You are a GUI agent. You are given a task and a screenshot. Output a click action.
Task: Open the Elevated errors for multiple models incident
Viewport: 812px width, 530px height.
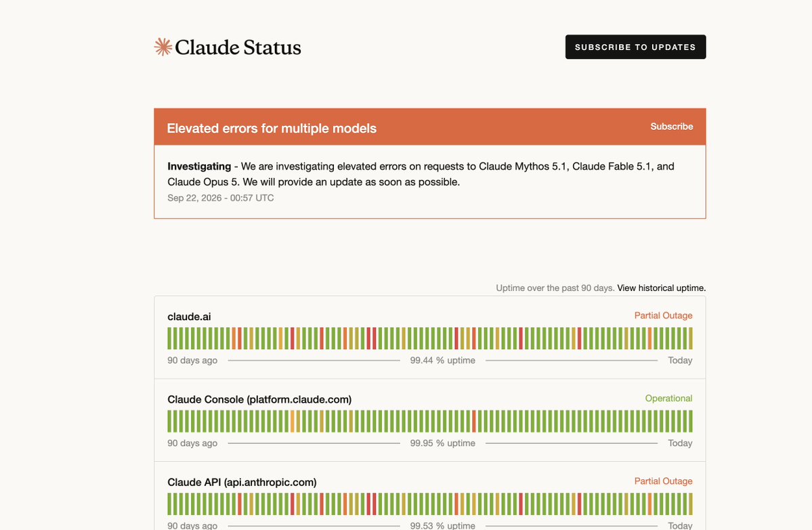pyautogui.click(x=272, y=129)
